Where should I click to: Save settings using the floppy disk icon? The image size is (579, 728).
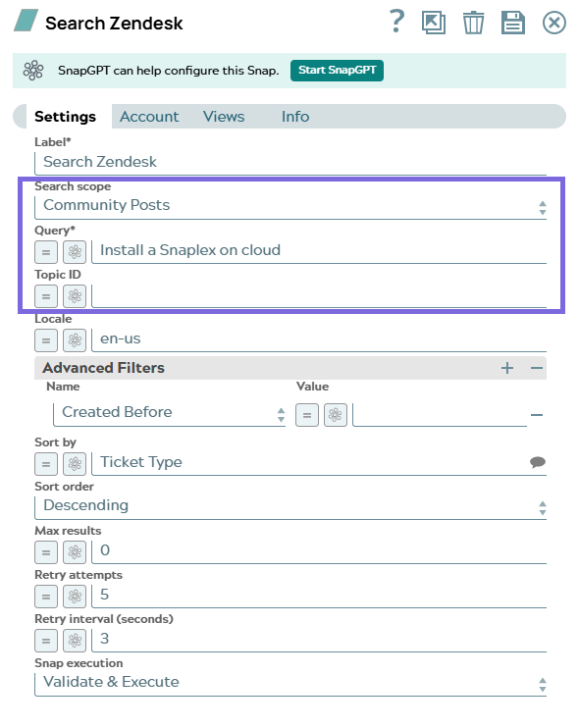513,23
